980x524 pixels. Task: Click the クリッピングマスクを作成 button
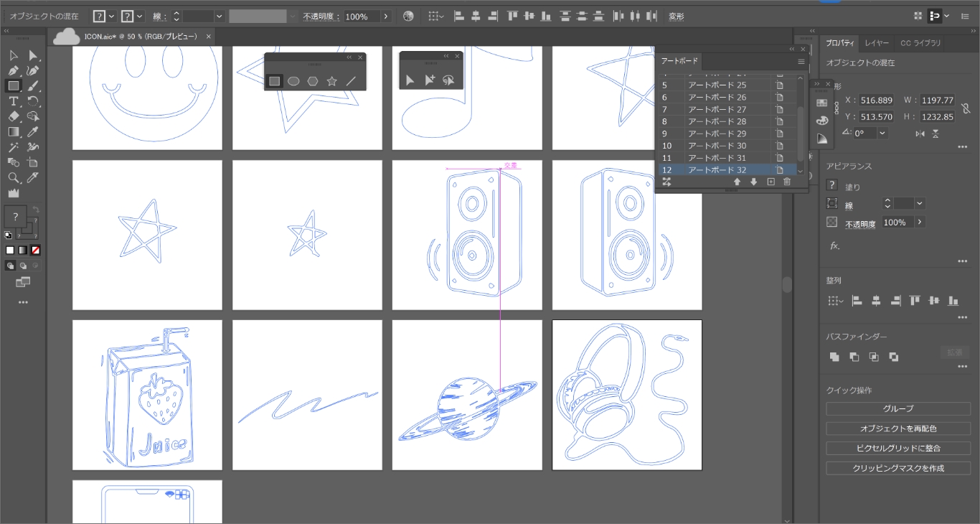(x=897, y=468)
